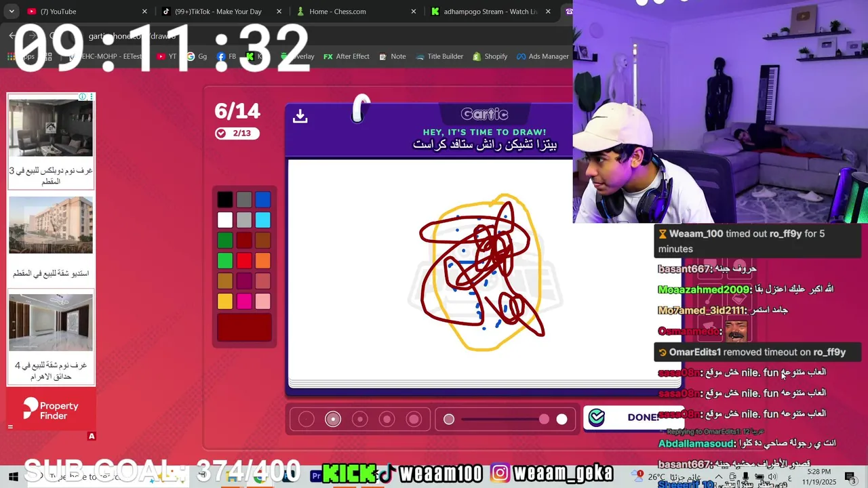Download the drawing using the download icon
The width and height of the screenshot is (868, 488).
click(x=300, y=117)
